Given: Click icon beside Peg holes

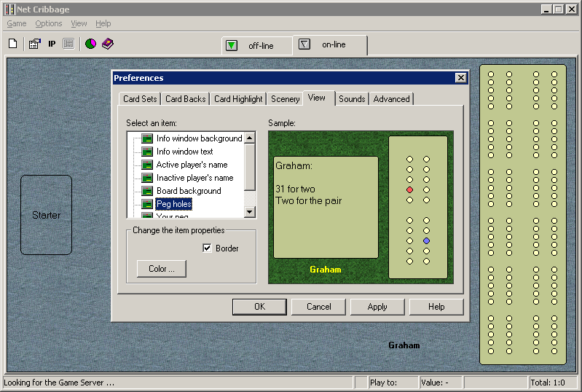Looking at the screenshot, I should tap(147, 204).
